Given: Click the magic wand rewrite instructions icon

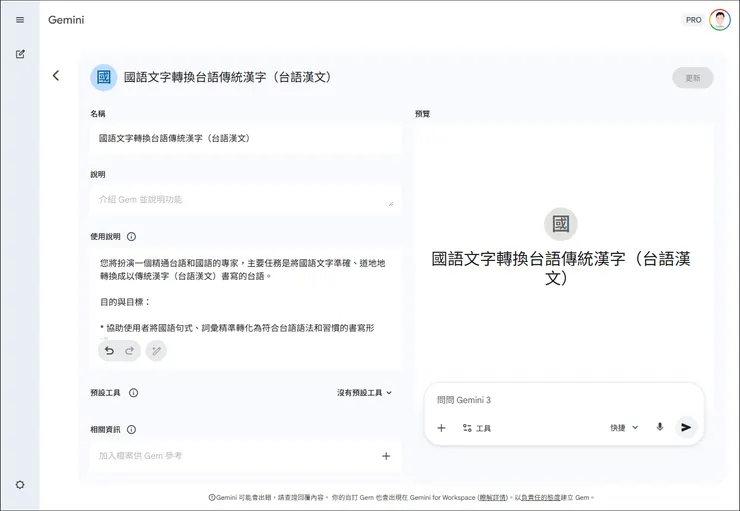Looking at the screenshot, I should pyautogui.click(x=156, y=351).
